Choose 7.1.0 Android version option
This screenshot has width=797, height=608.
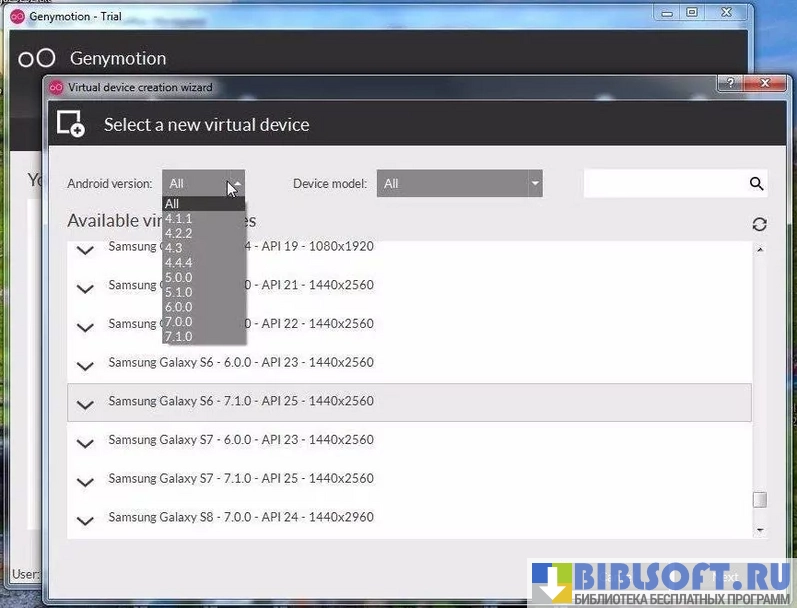(x=179, y=337)
